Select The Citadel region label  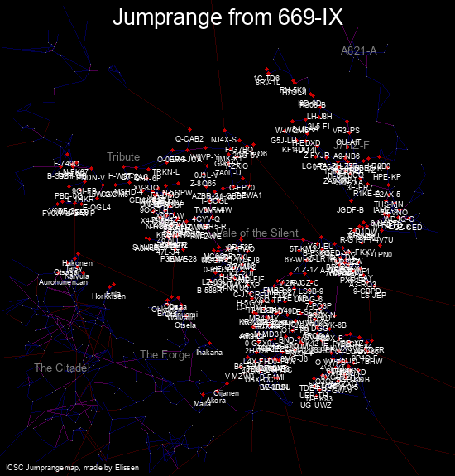tap(62, 368)
